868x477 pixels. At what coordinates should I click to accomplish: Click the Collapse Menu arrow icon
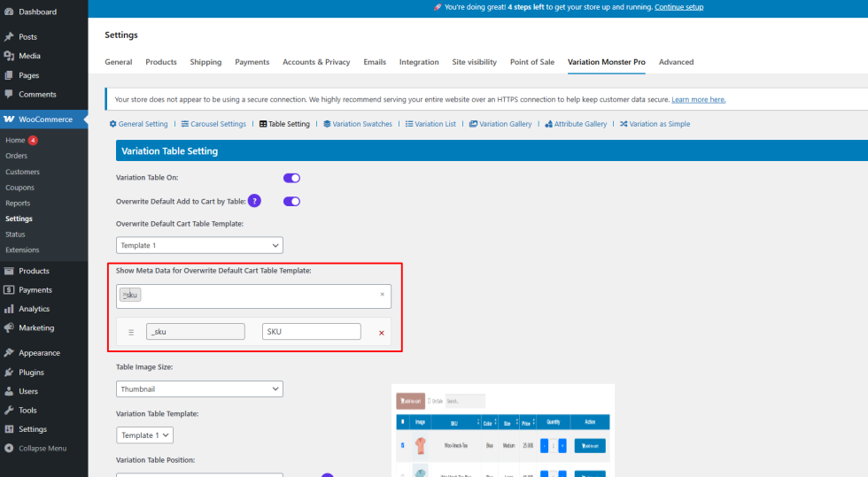[9, 448]
